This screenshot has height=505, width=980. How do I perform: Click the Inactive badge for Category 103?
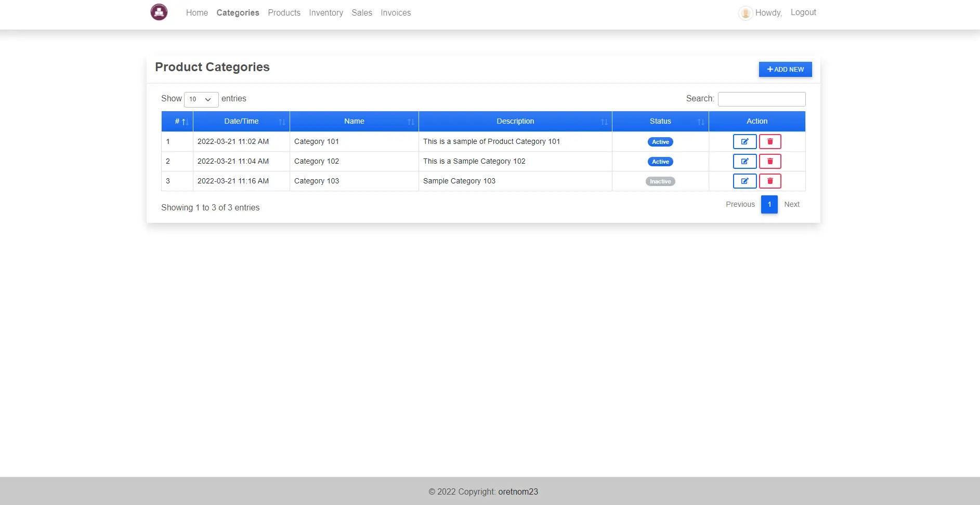coord(660,181)
